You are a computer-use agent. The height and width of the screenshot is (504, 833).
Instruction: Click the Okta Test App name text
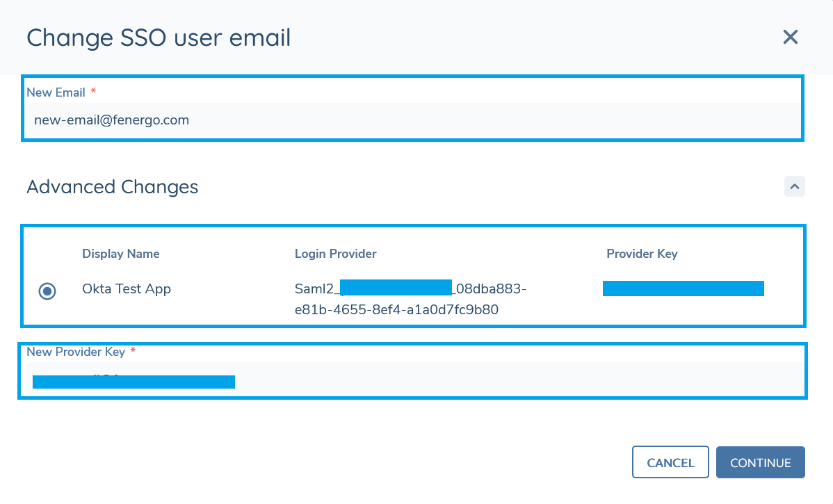point(127,289)
